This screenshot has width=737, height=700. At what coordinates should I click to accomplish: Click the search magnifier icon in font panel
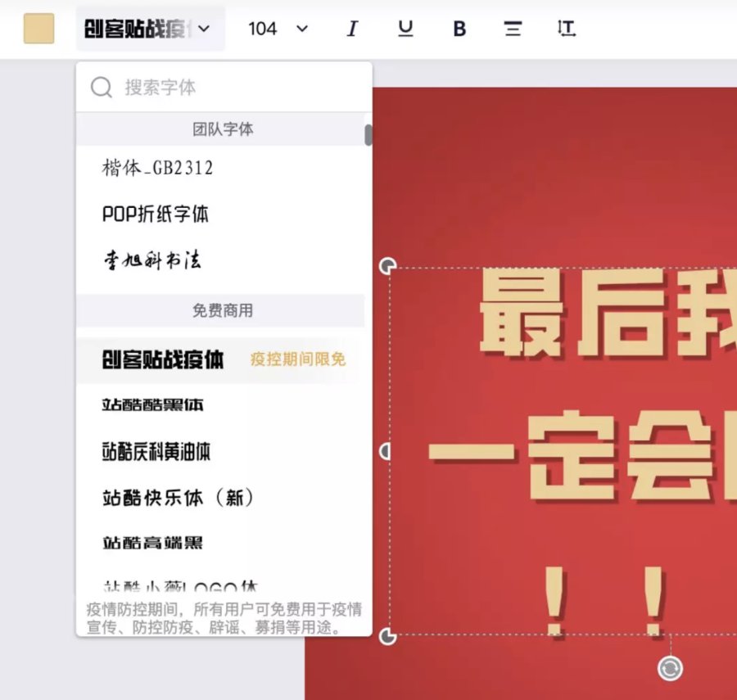(x=101, y=86)
